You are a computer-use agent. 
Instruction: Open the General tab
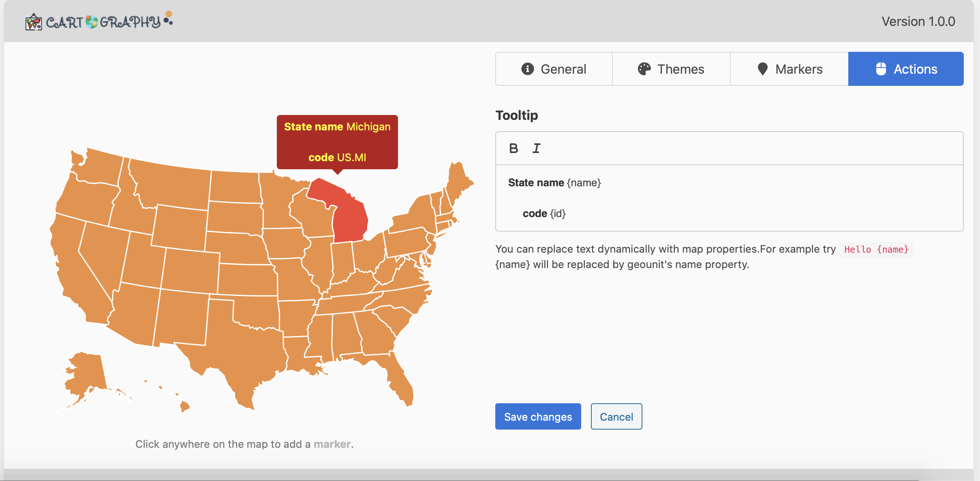click(554, 69)
